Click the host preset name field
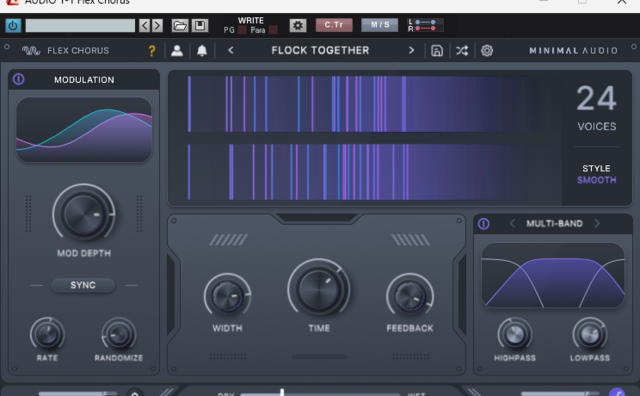The image size is (640, 396). 80,26
